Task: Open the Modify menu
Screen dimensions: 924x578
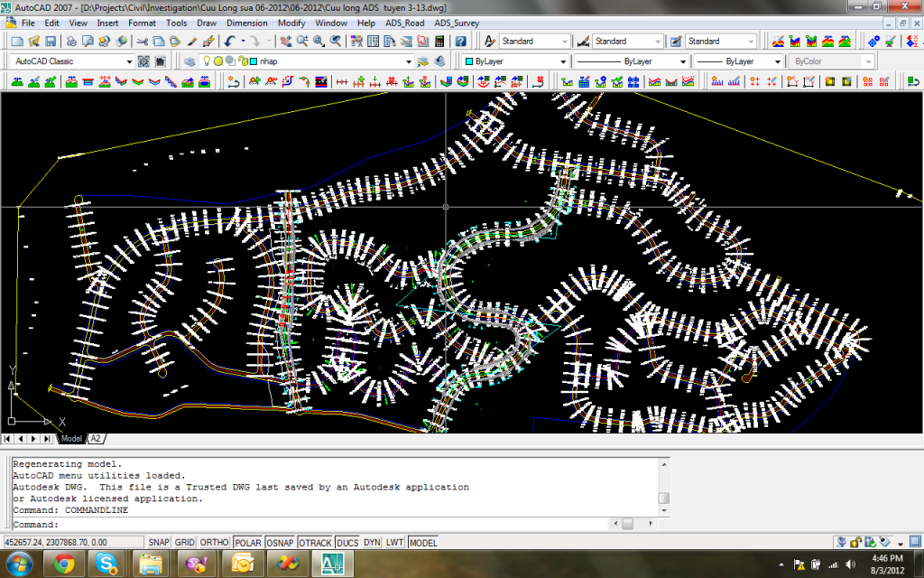Action: click(291, 23)
